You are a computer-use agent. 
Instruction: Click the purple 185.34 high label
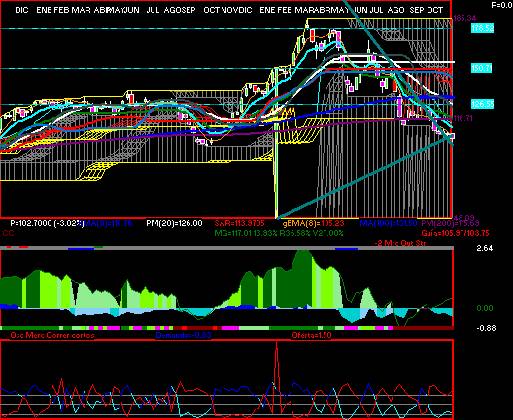[465, 18]
